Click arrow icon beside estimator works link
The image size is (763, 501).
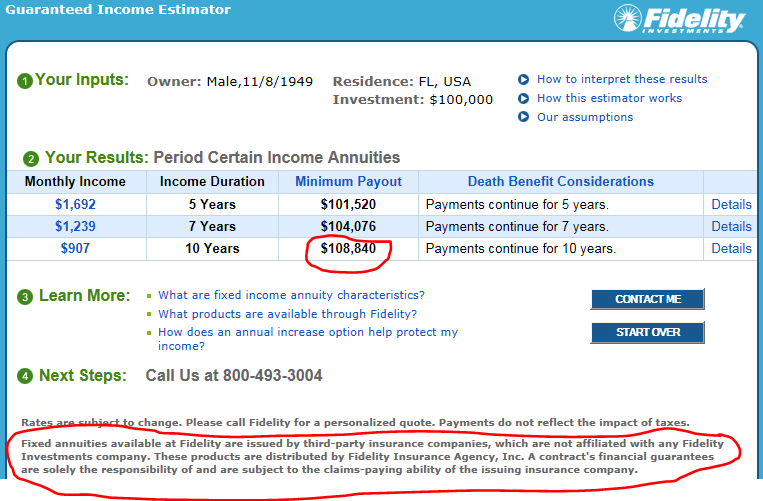pyautogui.click(x=523, y=98)
